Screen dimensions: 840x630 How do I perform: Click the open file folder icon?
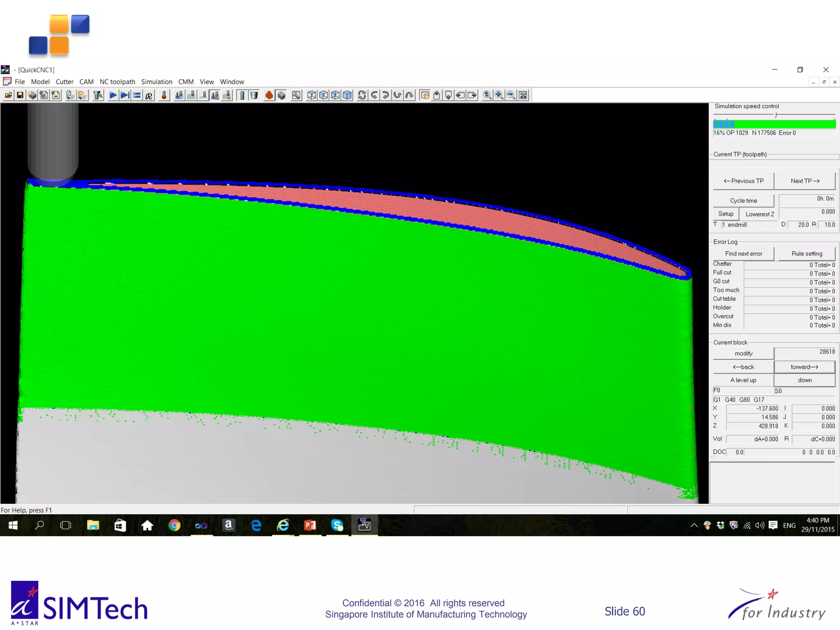[x=8, y=96]
